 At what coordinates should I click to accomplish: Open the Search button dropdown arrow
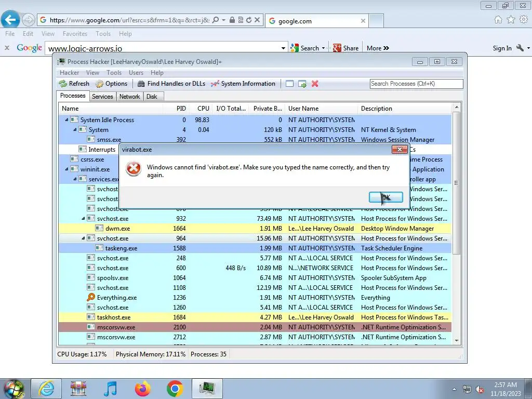[x=323, y=48]
